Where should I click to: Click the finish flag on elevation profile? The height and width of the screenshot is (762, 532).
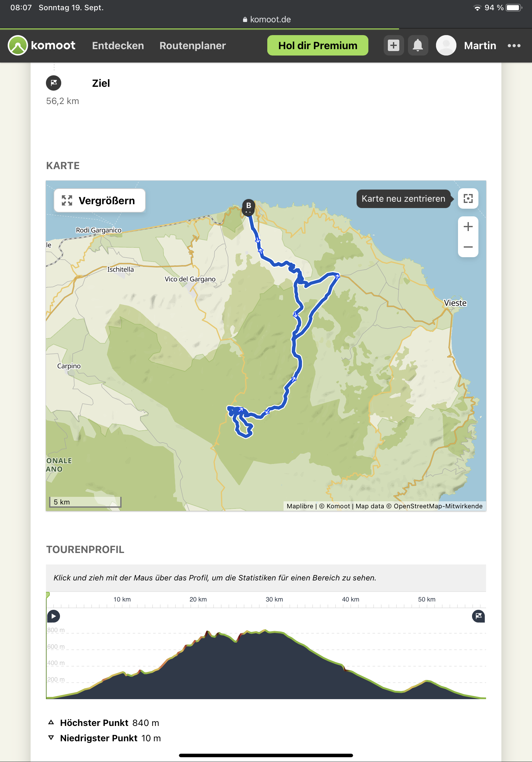[x=478, y=616]
